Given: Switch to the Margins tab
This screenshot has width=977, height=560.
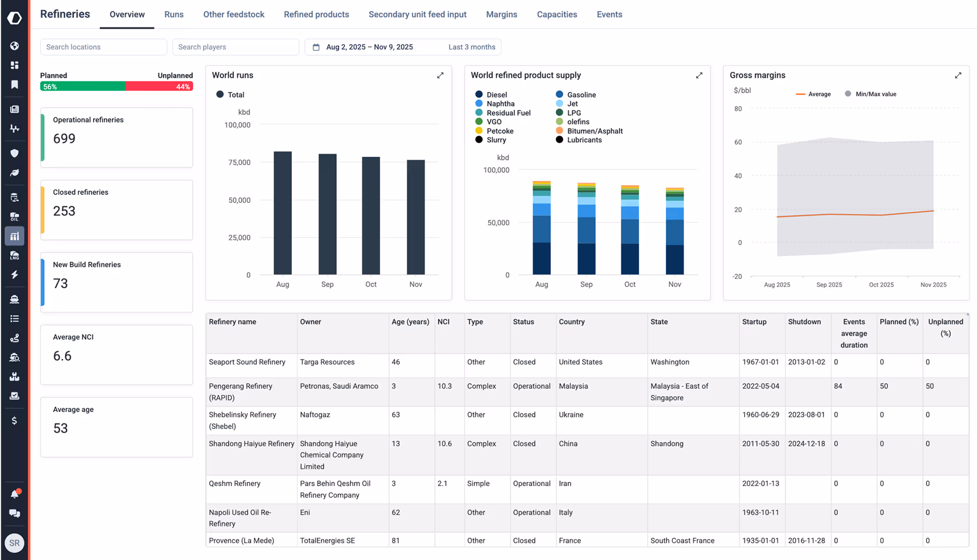Looking at the screenshot, I should pos(502,14).
